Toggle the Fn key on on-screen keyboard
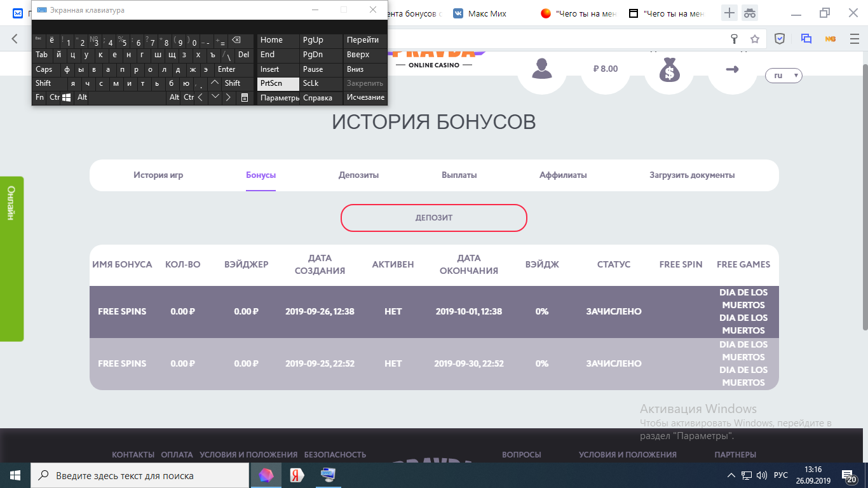The height and width of the screenshot is (488, 868). (x=39, y=97)
